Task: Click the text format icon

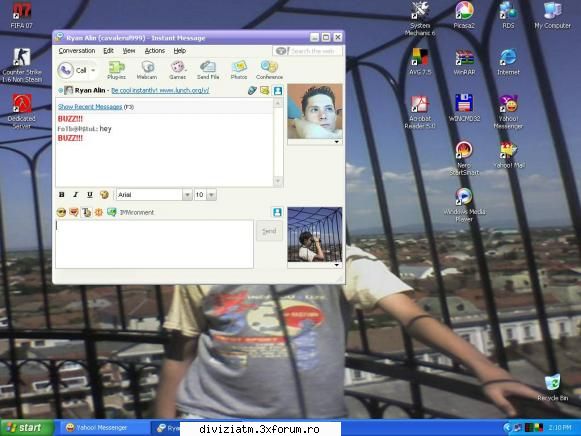Action: coord(86,212)
